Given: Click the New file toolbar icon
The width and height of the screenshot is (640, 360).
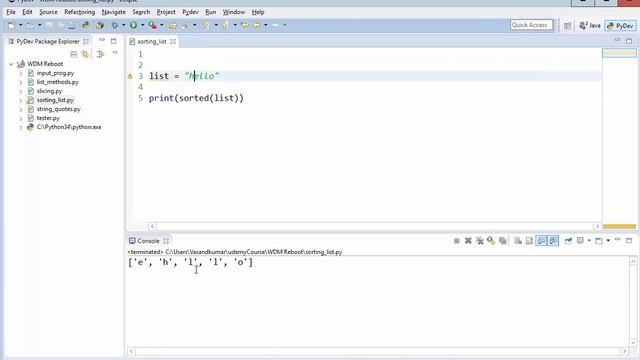Looking at the screenshot, I should point(11,25).
